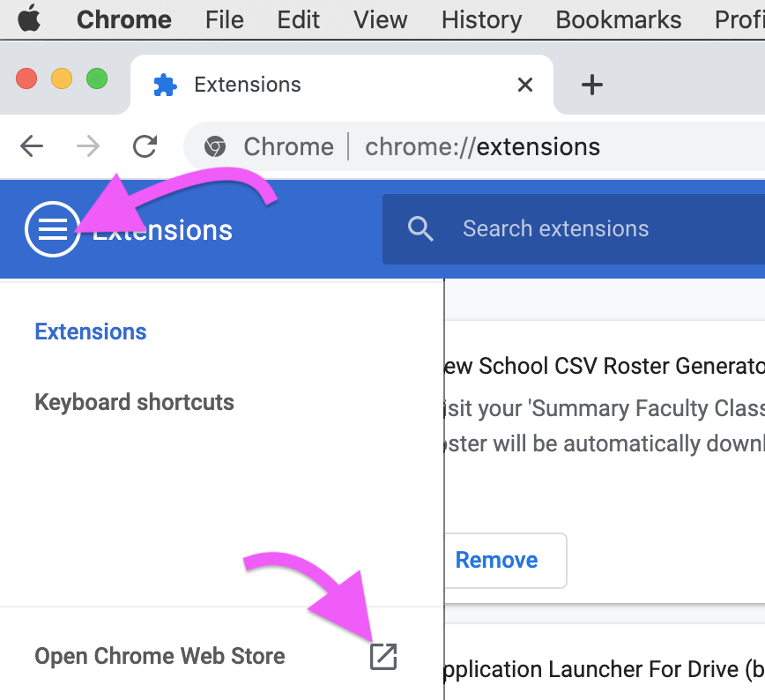Click the magnifier search icon
765x700 pixels.
pyautogui.click(x=421, y=229)
